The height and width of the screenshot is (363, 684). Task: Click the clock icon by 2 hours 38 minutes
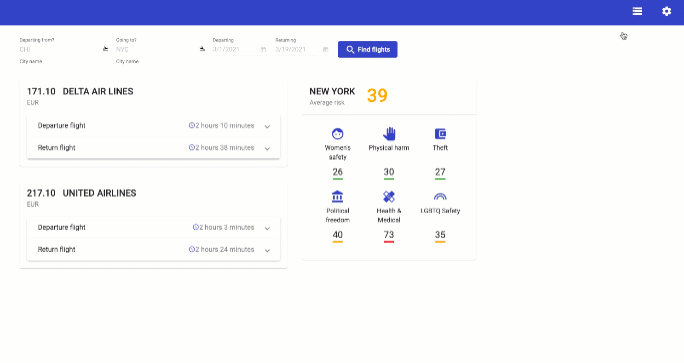point(192,147)
